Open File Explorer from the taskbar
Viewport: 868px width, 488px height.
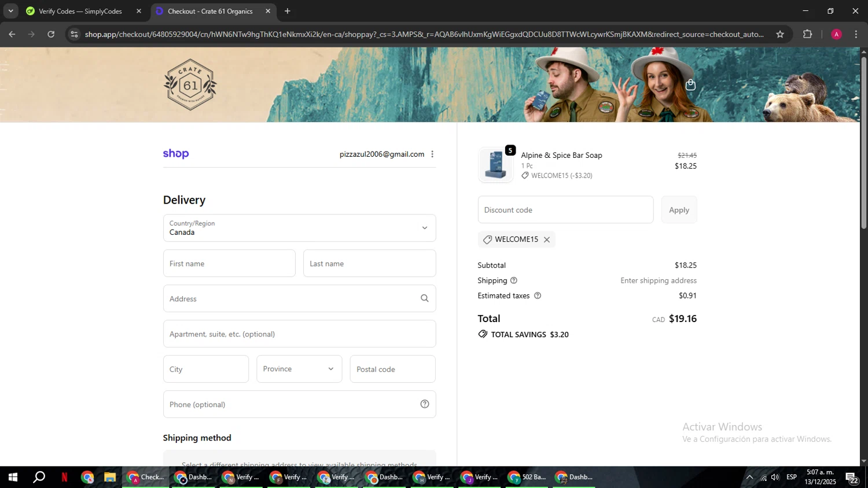click(110, 477)
